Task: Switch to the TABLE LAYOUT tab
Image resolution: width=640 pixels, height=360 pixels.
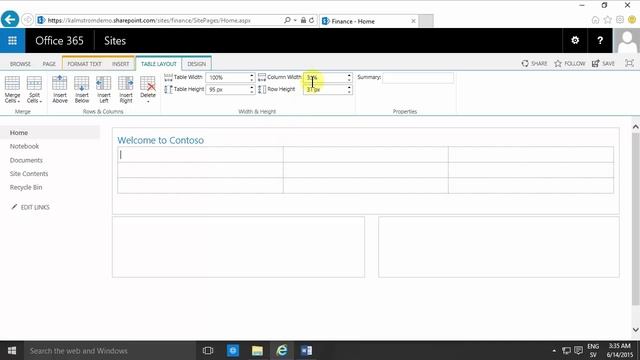Action: point(159,64)
